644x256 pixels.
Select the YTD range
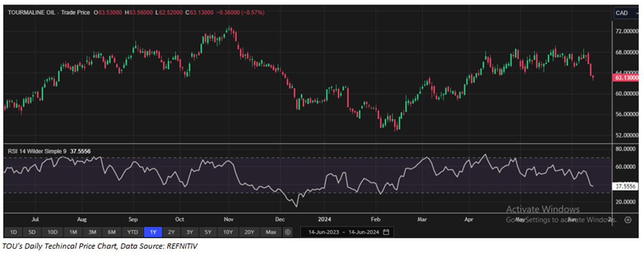point(132,232)
